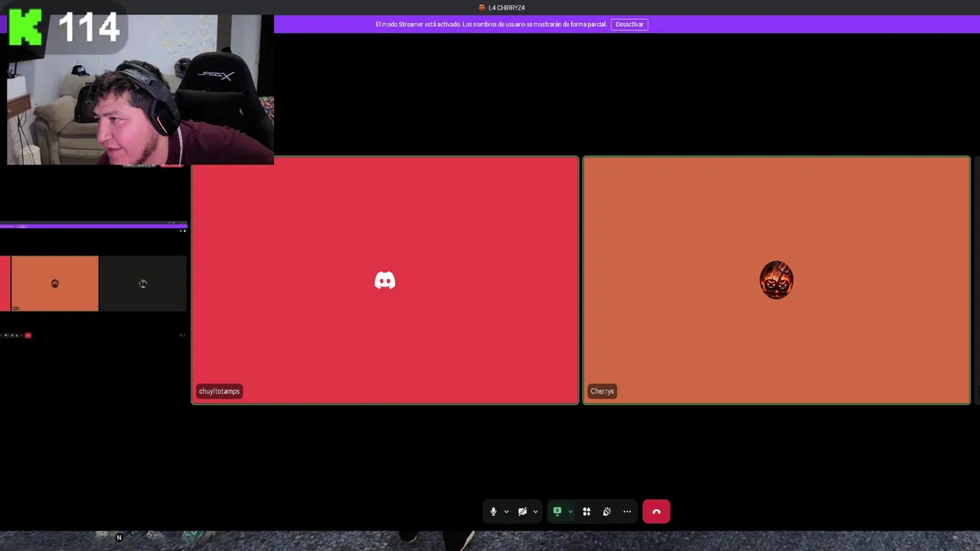Click the Cherrys name label
Image resolution: width=980 pixels, height=551 pixels.
pos(602,391)
